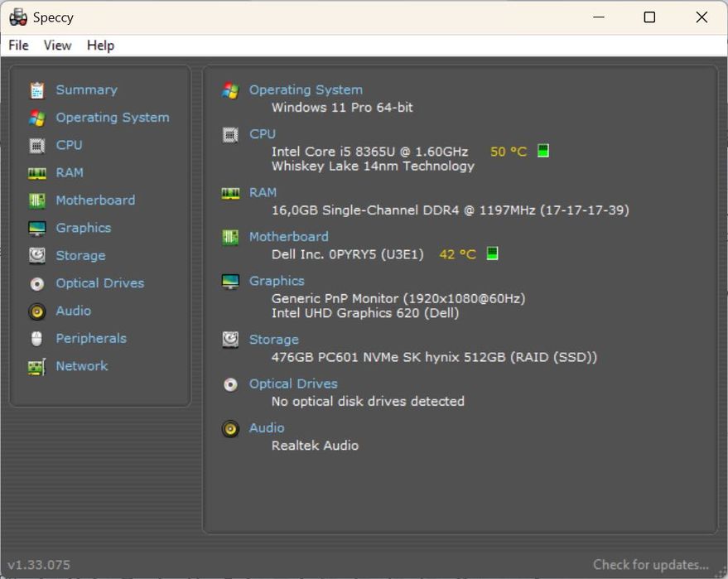The width and height of the screenshot is (728, 579).
Task: Click 'Whiskey Lake 14nm Technology' text
Action: click(373, 166)
